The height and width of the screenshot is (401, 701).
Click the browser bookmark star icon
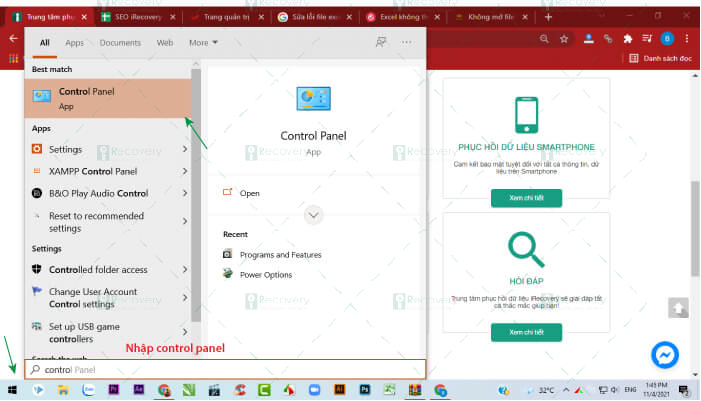564,39
